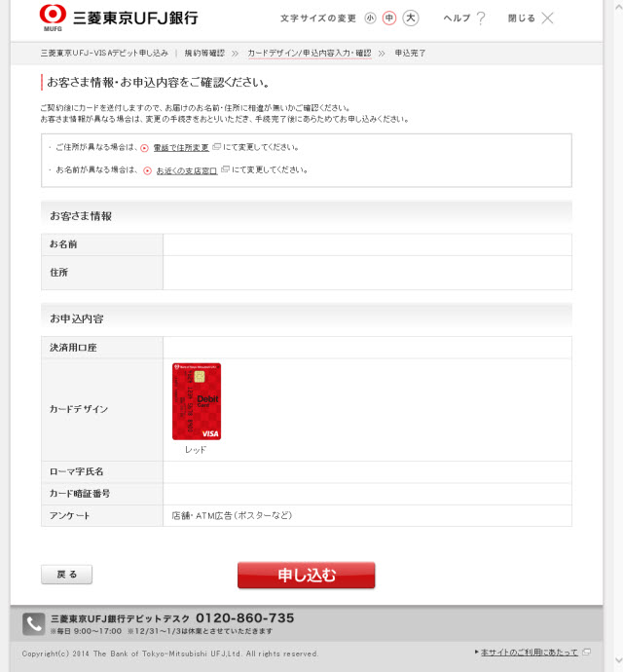This screenshot has height=672, width=623.
Task: Click the external-link icon after 電話で住所変更
Action: (x=216, y=146)
